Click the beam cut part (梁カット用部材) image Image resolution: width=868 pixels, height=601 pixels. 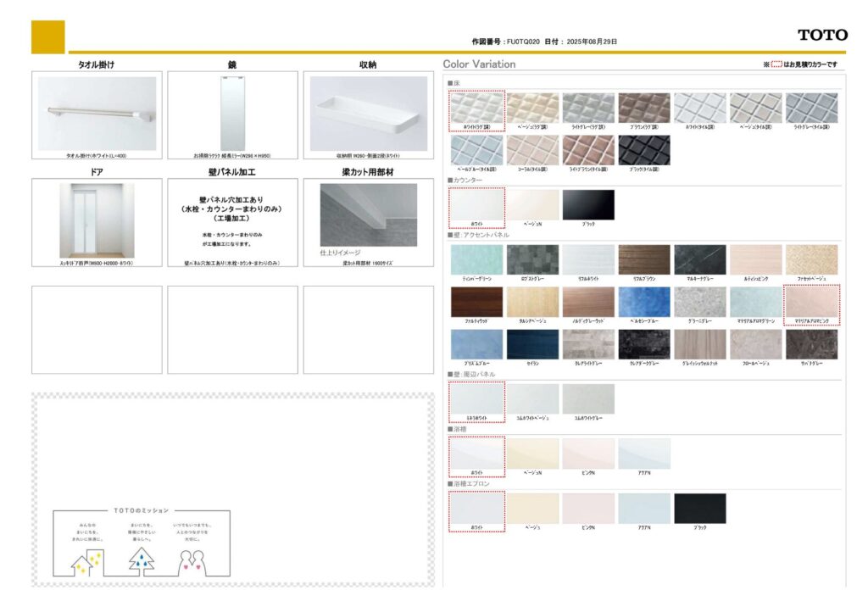coord(368,215)
